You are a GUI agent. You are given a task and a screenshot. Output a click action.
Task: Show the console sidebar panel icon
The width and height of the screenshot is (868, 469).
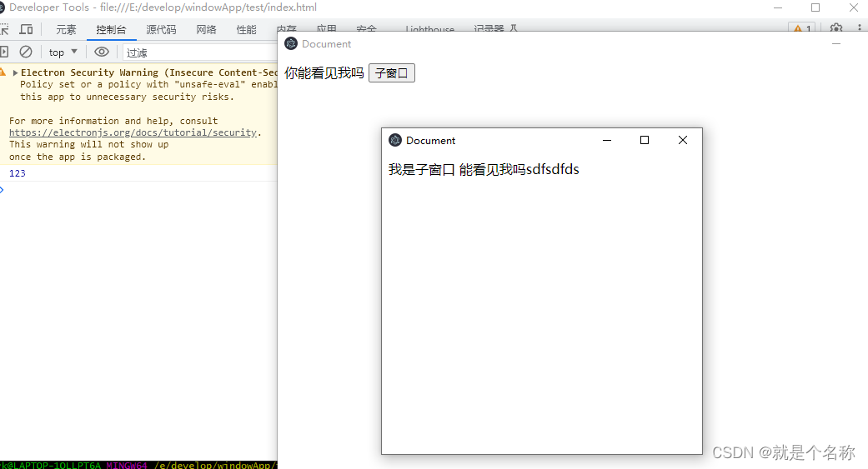(4, 52)
